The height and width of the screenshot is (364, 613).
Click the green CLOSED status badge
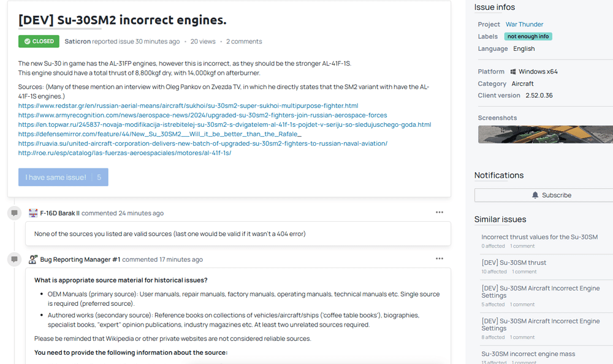click(x=39, y=42)
